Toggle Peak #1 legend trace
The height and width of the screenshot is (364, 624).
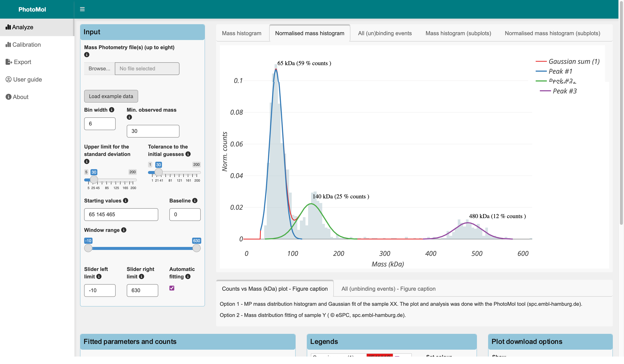[554, 71]
